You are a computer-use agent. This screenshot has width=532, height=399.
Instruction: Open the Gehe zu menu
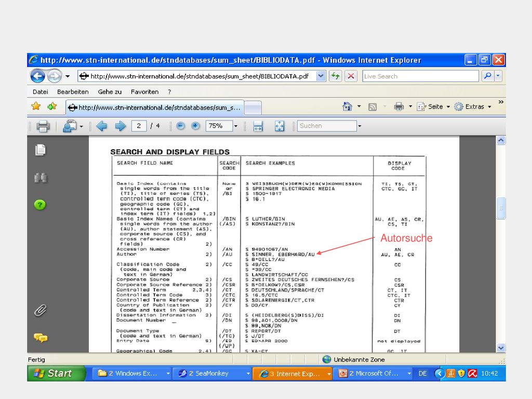[110, 91]
